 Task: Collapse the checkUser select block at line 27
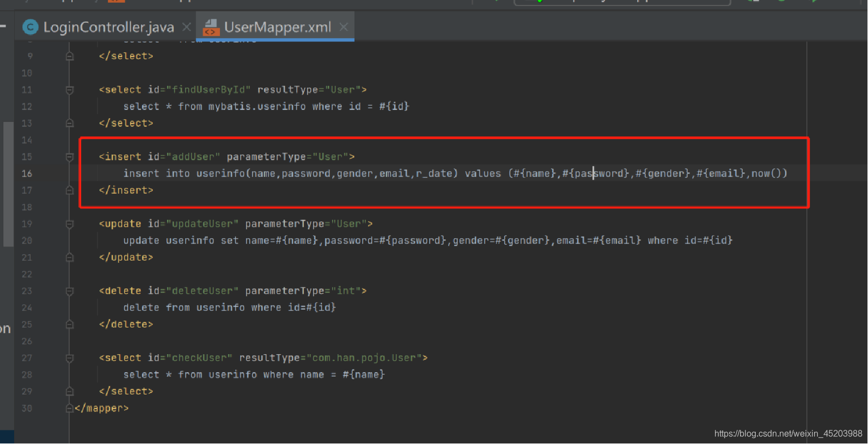click(x=70, y=358)
